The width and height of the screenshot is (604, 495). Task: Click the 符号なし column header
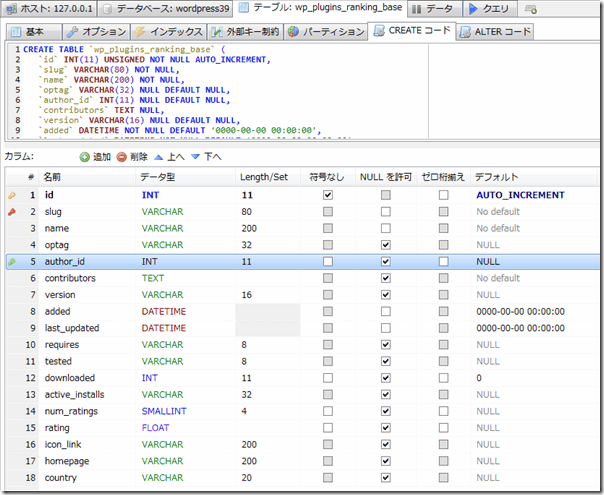pos(327,177)
